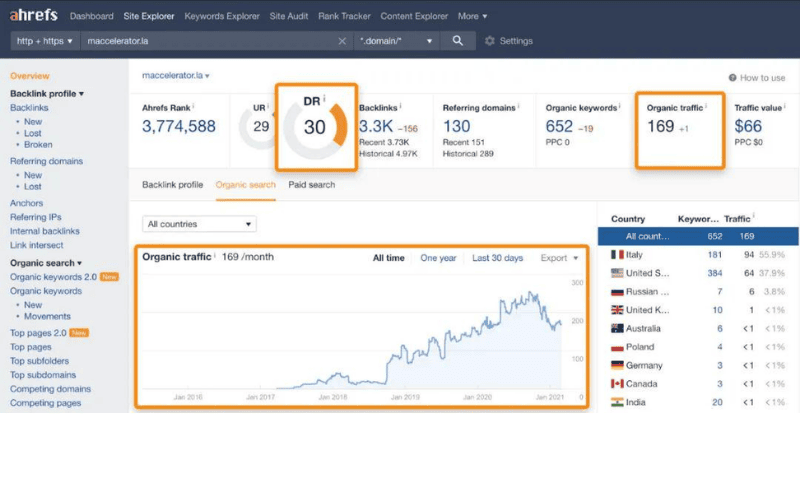Click the United Kingdom flag icon
This screenshot has width=800, height=500.
617,310
